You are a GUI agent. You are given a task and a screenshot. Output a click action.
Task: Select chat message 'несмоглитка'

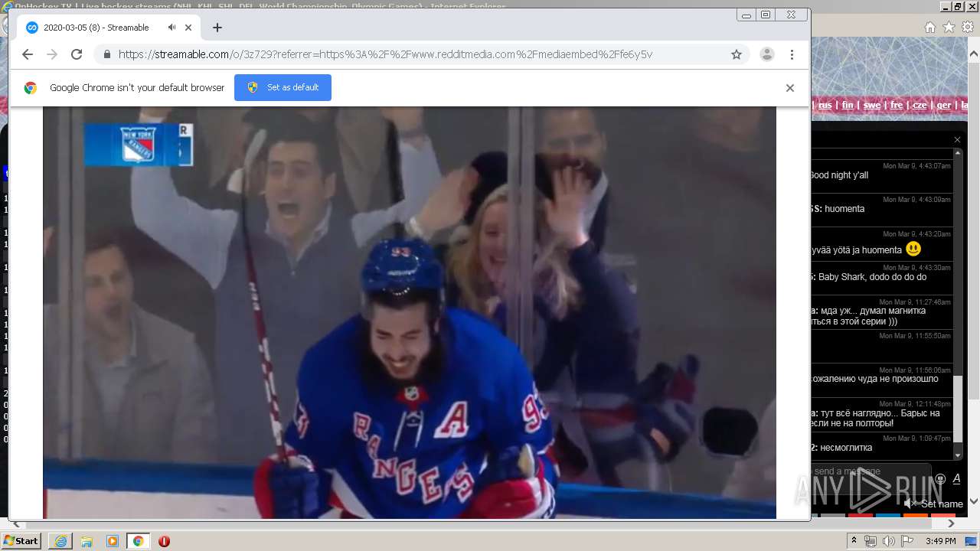tap(846, 448)
